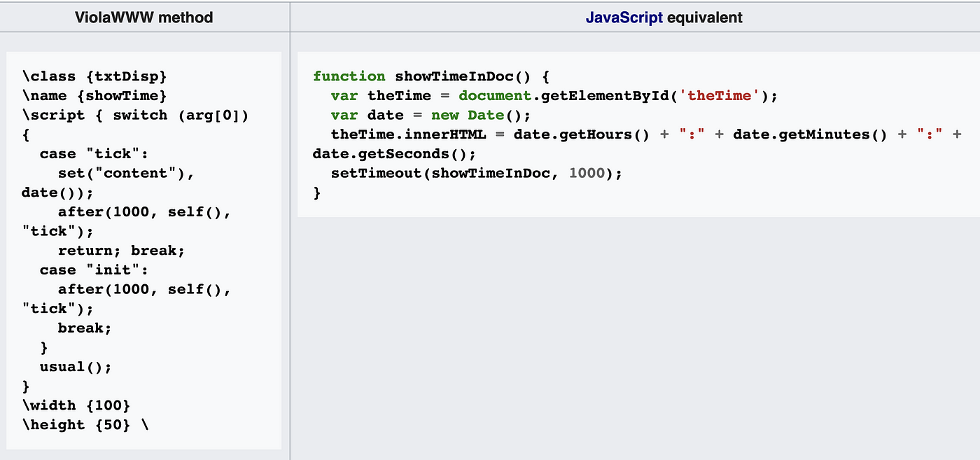The image size is (980, 460).
Task: Click the line 'case "init":'
Action: (x=94, y=270)
